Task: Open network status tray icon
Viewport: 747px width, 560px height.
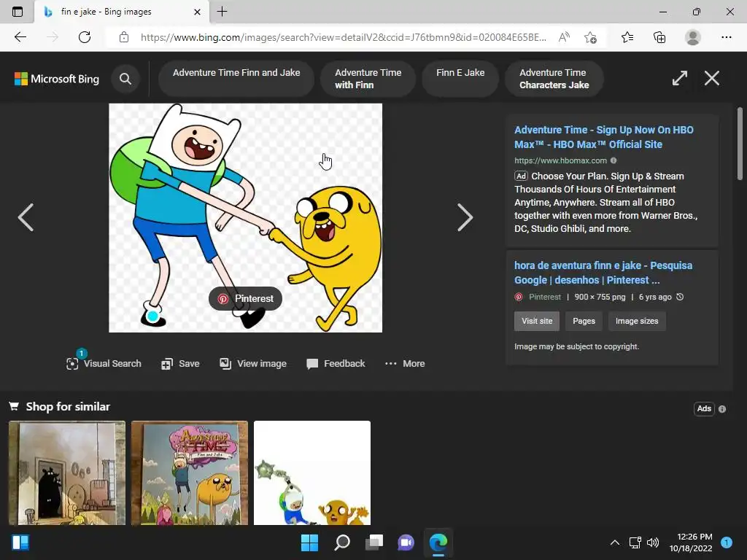Action: pyautogui.click(x=635, y=542)
